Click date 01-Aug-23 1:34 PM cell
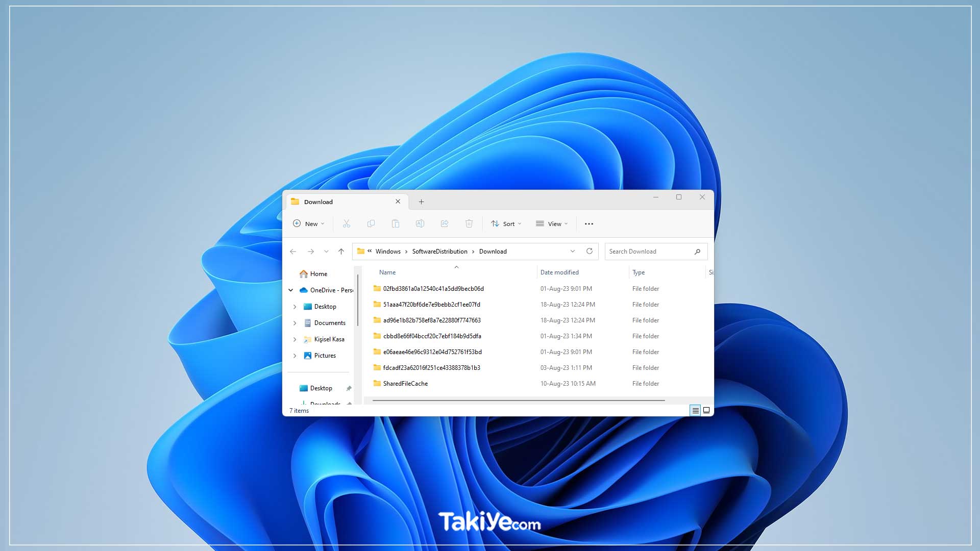This screenshot has height=551, width=980. click(566, 336)
